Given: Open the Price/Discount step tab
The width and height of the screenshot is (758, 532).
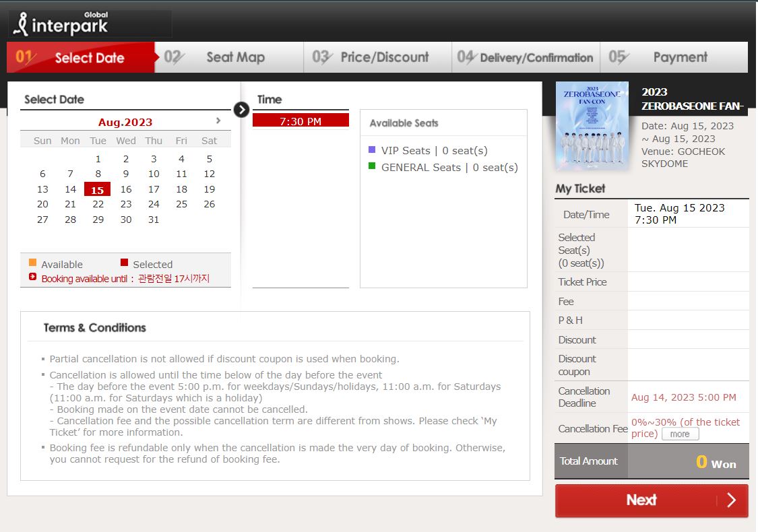Looking at the screenshot, I should point(377,57).
